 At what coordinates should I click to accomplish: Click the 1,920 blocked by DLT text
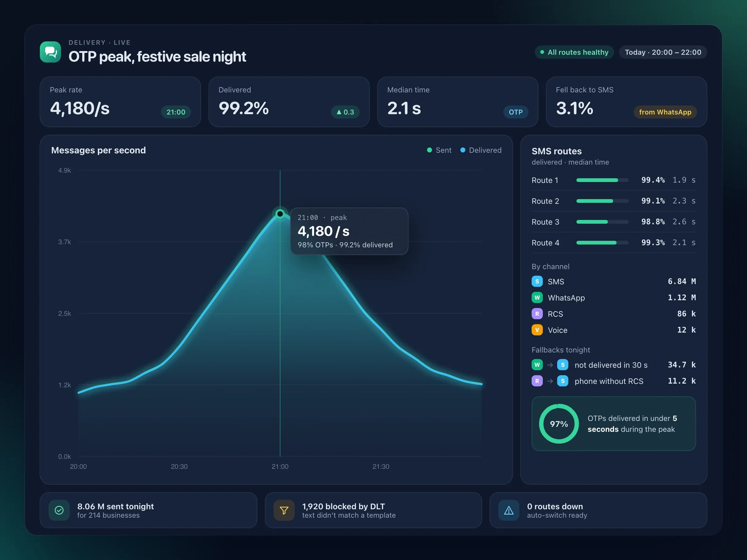click(x=343, y=506)
